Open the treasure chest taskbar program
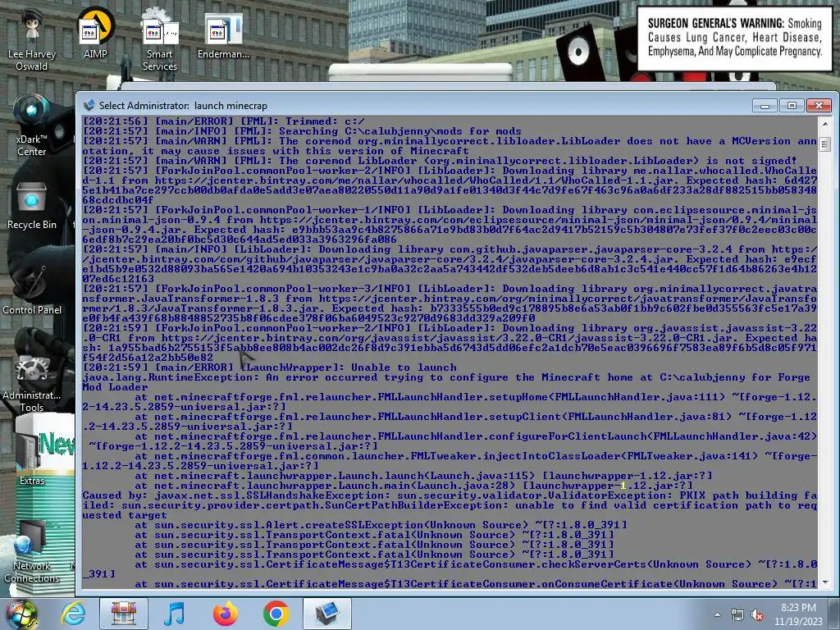Viewport: 840px width, 630px height. click(x=124, y=614)
